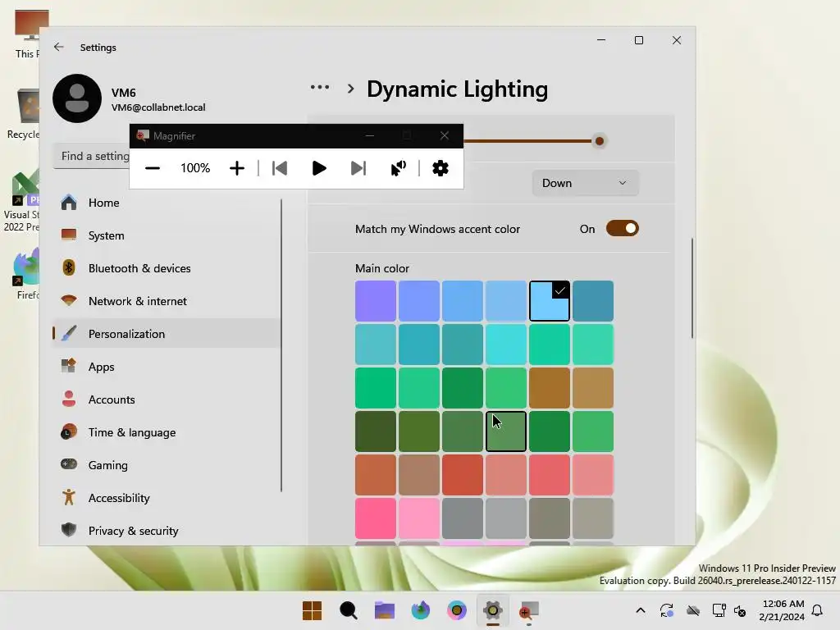This screenshot has height=630, width=840.
Task: Open Gaming settings
Action: (166, 465)
